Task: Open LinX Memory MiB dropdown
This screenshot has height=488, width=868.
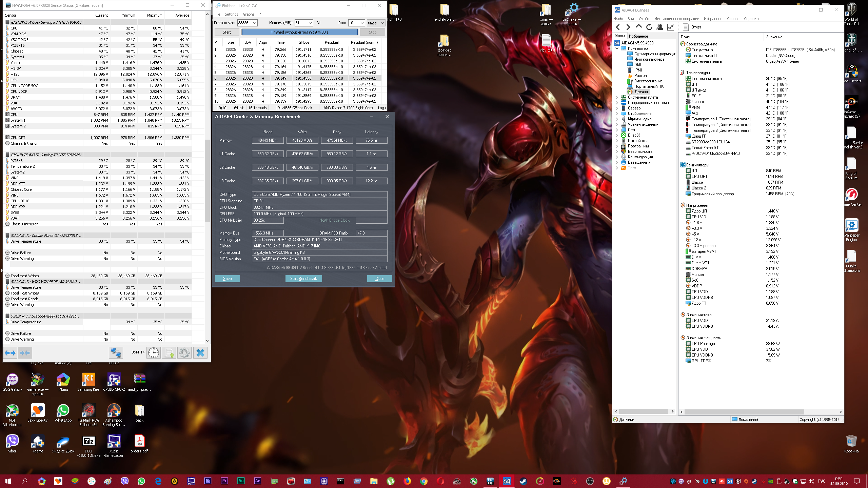Action: [310, 23]
